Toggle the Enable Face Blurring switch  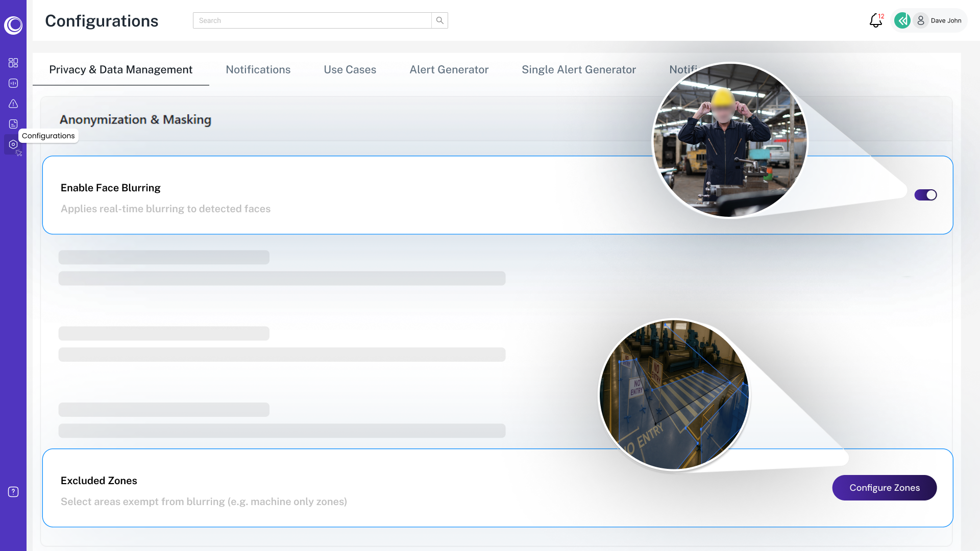coord(925,195)
